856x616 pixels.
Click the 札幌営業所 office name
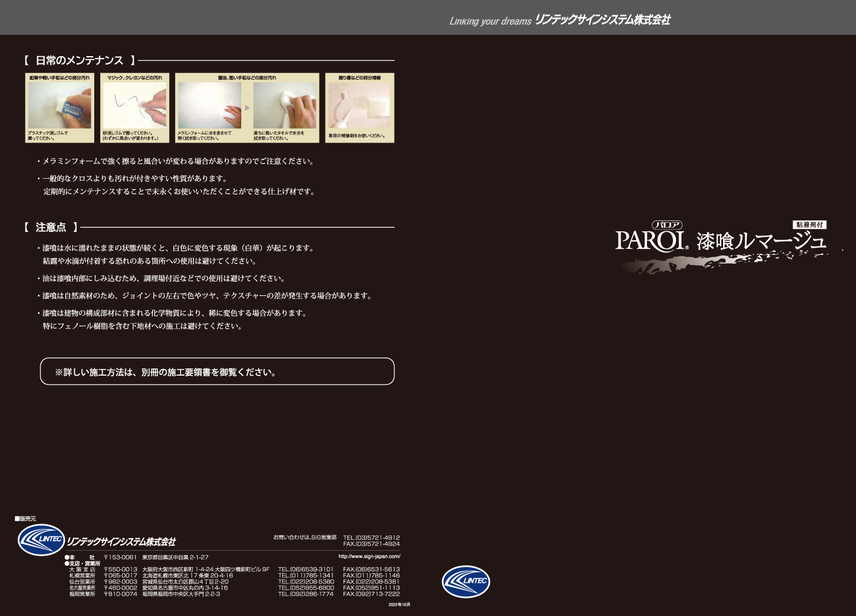(82, 576)
